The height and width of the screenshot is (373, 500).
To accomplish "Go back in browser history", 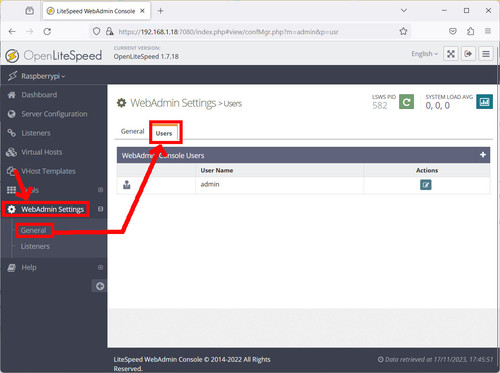I will (12, 31).
